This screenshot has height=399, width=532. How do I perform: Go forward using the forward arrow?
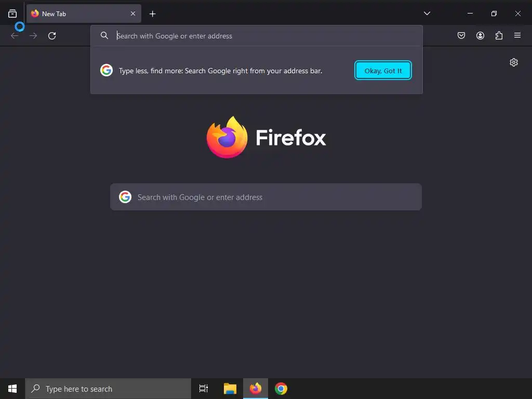[33, 36]
